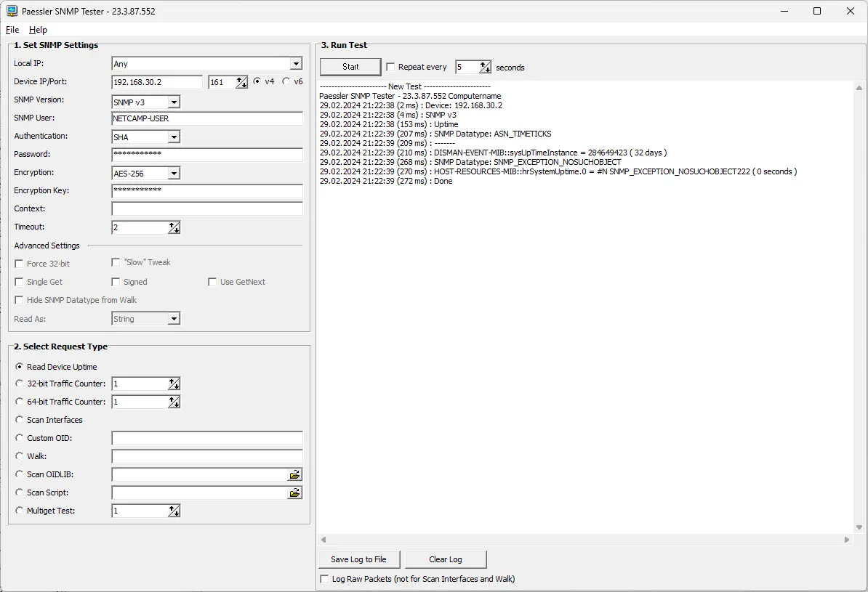The image size is (868, 592).
Task: Open the Encryption AES-256 dropdown
Action: click(x=173, y=174)
